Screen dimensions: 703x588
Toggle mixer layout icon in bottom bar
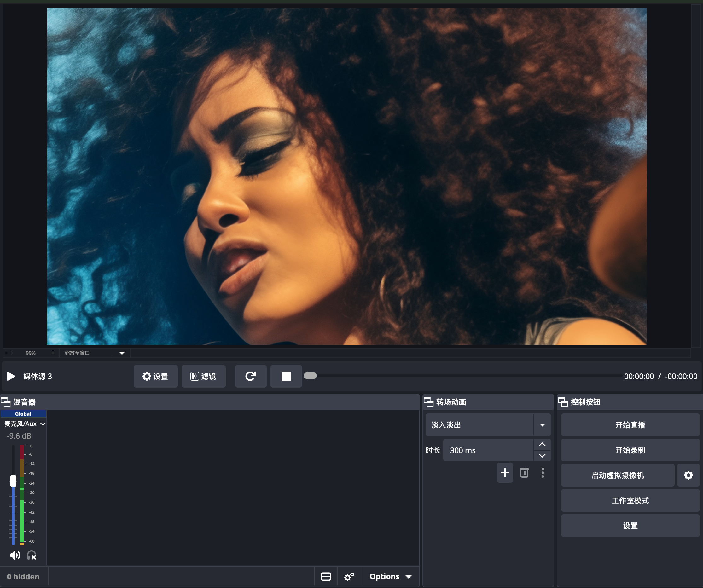(326, 577)
